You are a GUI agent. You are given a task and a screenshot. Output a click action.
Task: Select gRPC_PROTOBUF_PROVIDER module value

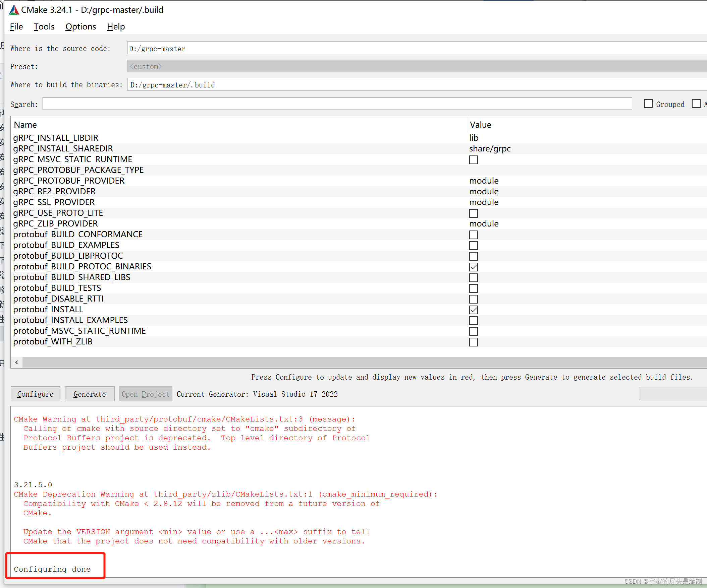point(483,181)
